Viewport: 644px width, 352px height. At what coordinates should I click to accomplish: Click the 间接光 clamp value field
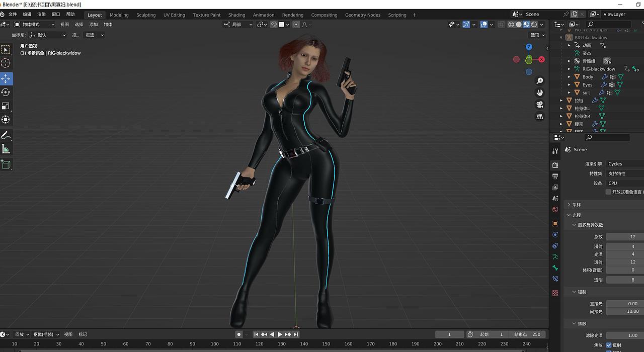(x=625, y=311)
